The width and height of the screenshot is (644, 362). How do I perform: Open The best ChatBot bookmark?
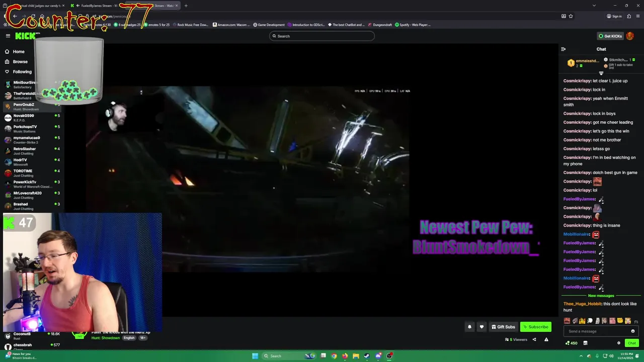click(346, 25)
